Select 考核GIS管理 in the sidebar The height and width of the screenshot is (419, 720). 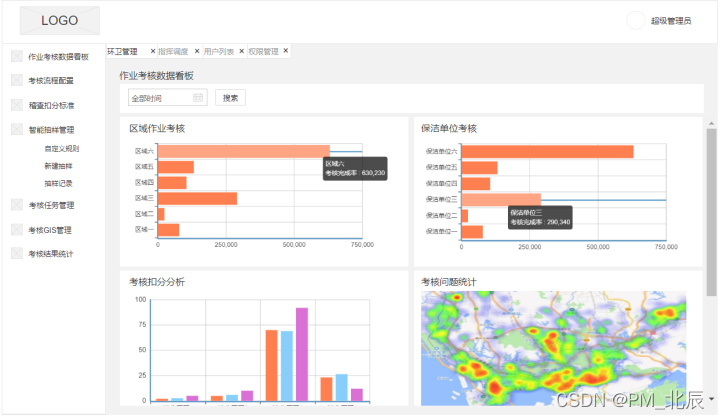[50, 230]
